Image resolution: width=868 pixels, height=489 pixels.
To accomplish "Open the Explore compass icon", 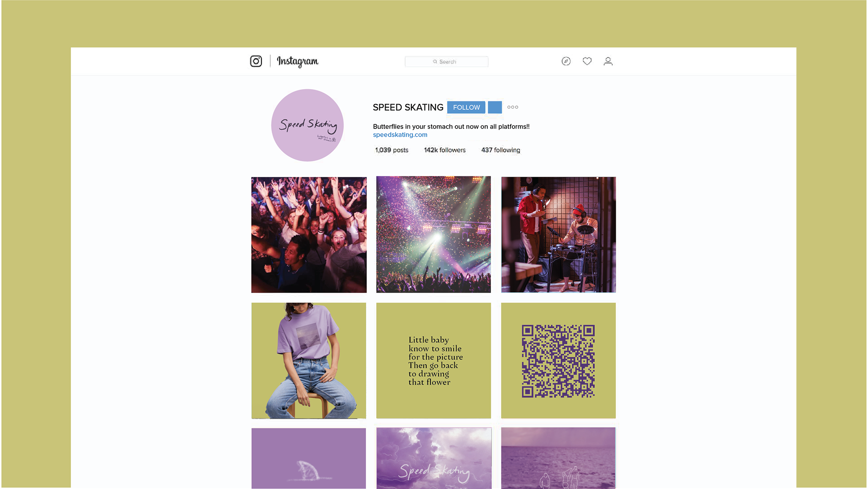I will [x=566, y=61].
